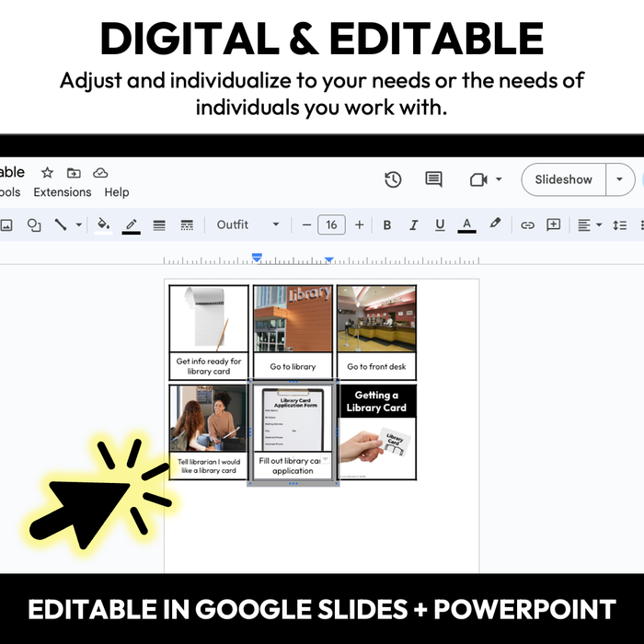
Task: Toggle italic text formatting
Action: point(413,224)
